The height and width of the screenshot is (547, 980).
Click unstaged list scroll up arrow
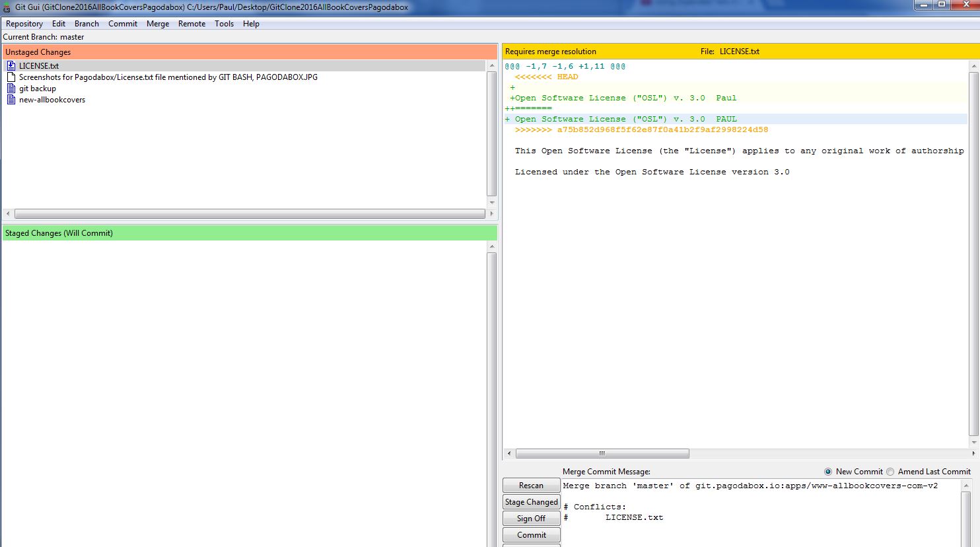pos(491,66)
